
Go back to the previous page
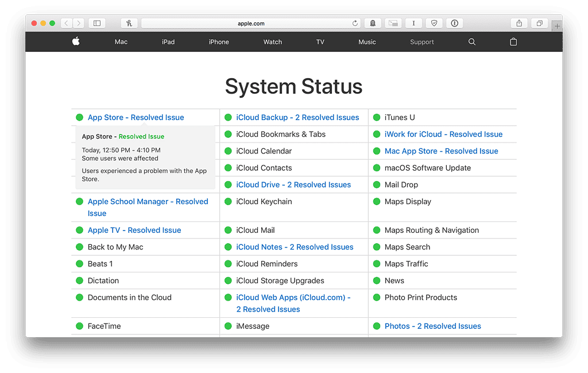coord(66,24)
